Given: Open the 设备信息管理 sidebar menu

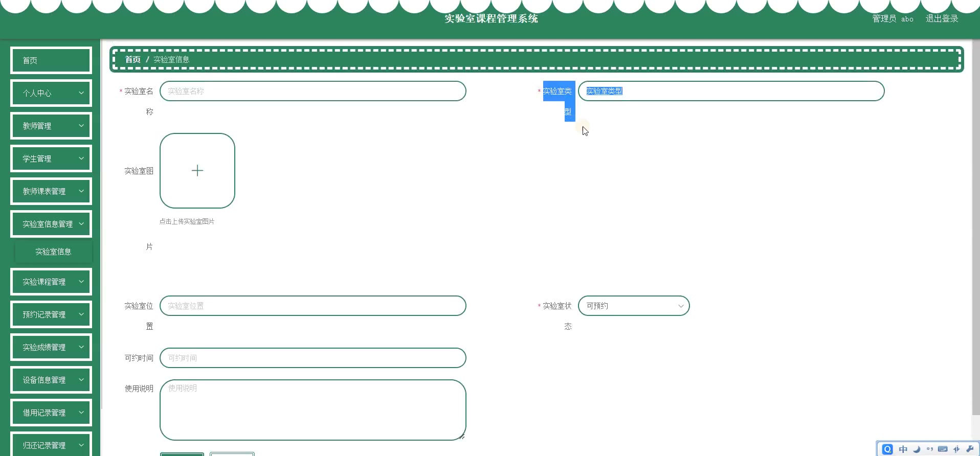Looking at the screenshot, I should point(51,380).
